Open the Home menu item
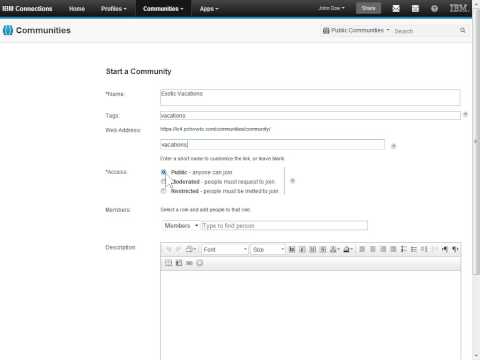The width and height of the screenshot is (480, 360). click(77, 9)
